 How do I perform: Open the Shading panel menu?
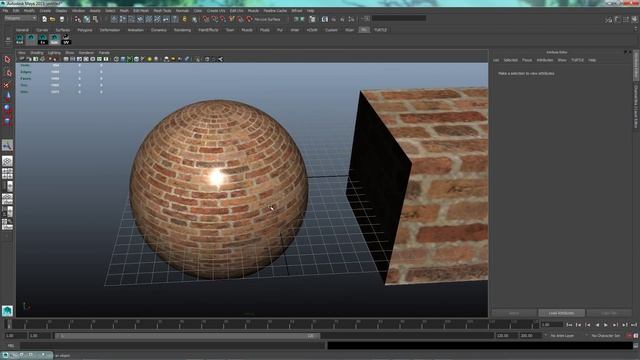coord(37,53)
